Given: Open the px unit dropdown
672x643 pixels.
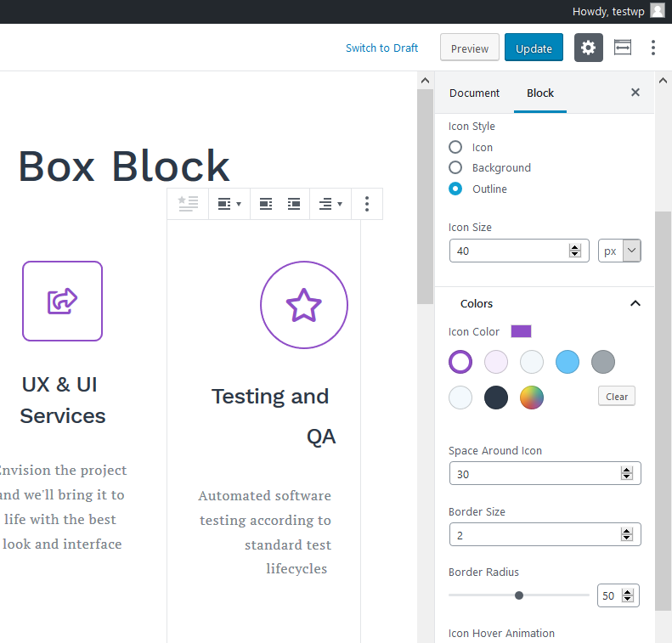Looking at the screenshot, I should (619, 251).
